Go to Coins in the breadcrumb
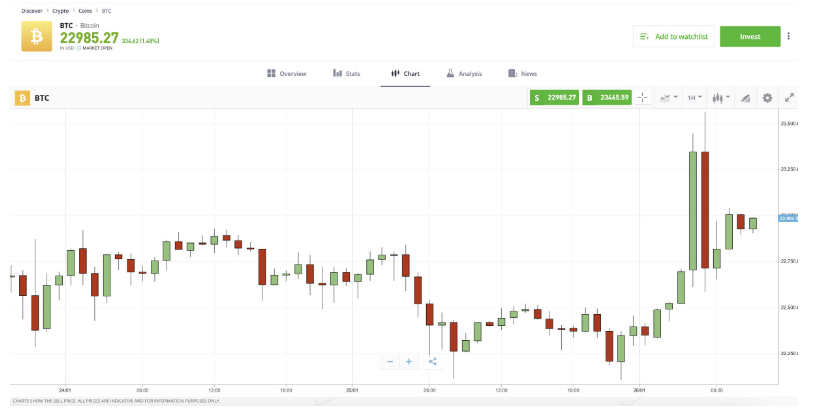Viewport: 813px width, 411px height. coord(85,11)
